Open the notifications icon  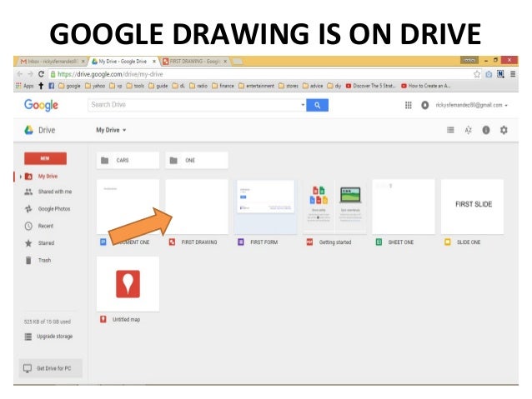point(424,105)
